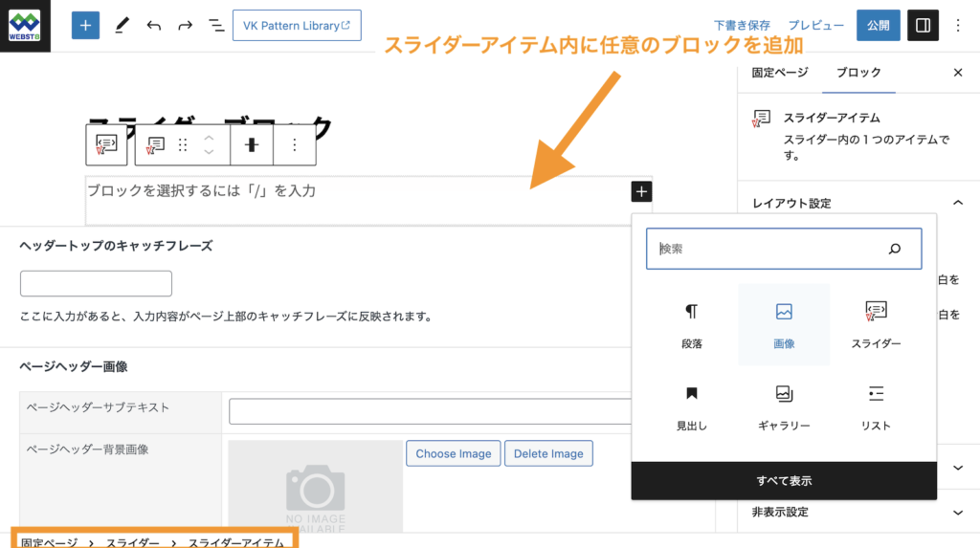Select the Image block in inserter
This screenshot has width=980, height=548.
784,324
